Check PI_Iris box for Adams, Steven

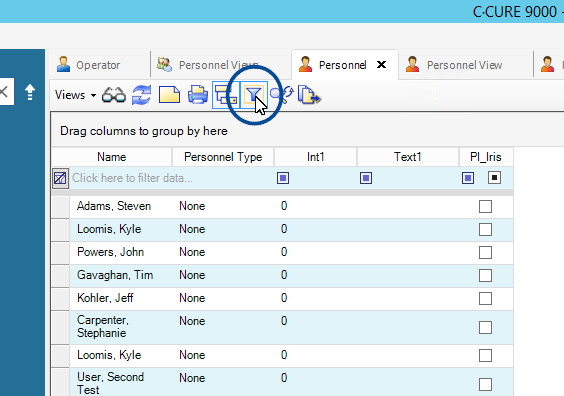tap(485, 206)
